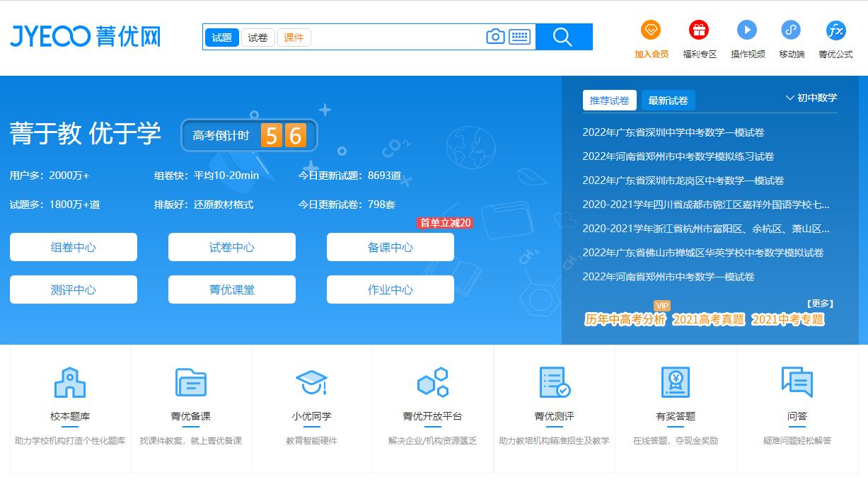The width and height of the screenshot is (868, 482).
Task: Select the 课件 search mode
Action: tap(294, 37)
